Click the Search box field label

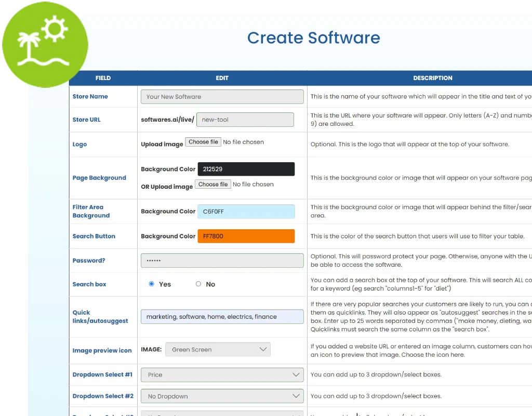coord(89,284)
